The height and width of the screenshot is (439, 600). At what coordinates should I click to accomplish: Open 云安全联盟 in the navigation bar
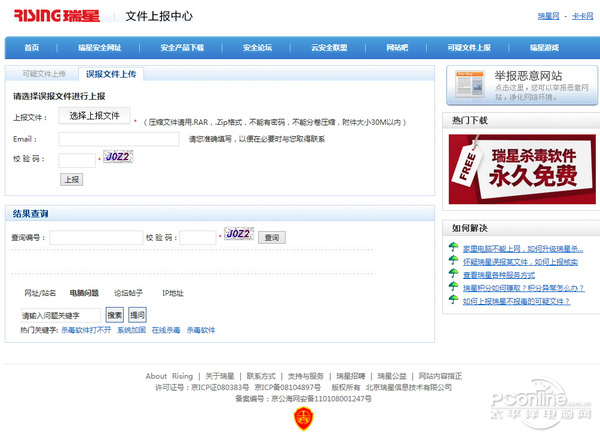tap(329, 47)
